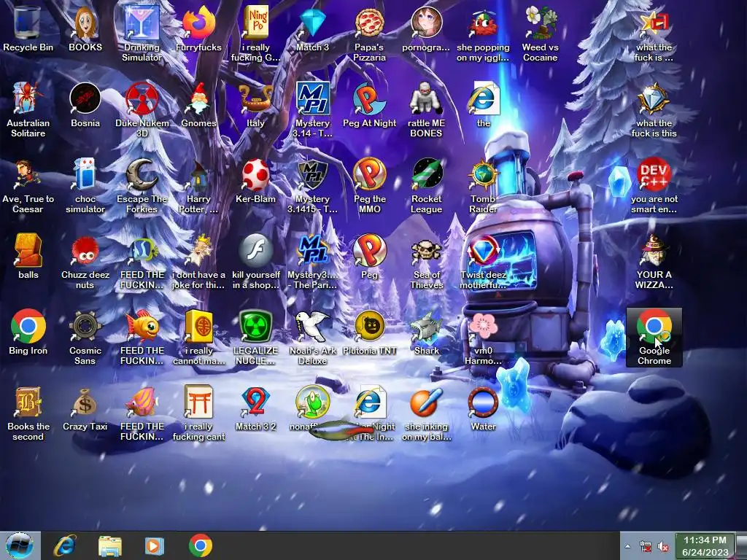Open the Recycle Bin desktop icon

[x=28, y=28]
